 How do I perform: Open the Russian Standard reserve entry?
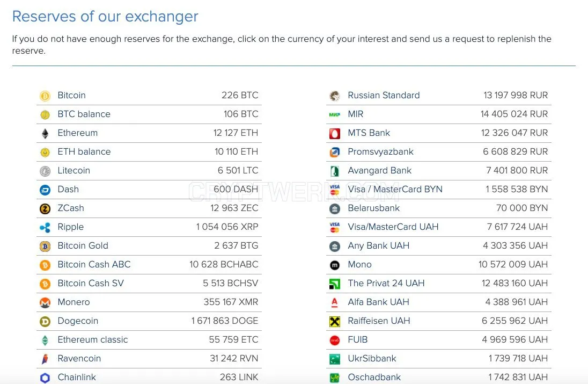[439, 96]
